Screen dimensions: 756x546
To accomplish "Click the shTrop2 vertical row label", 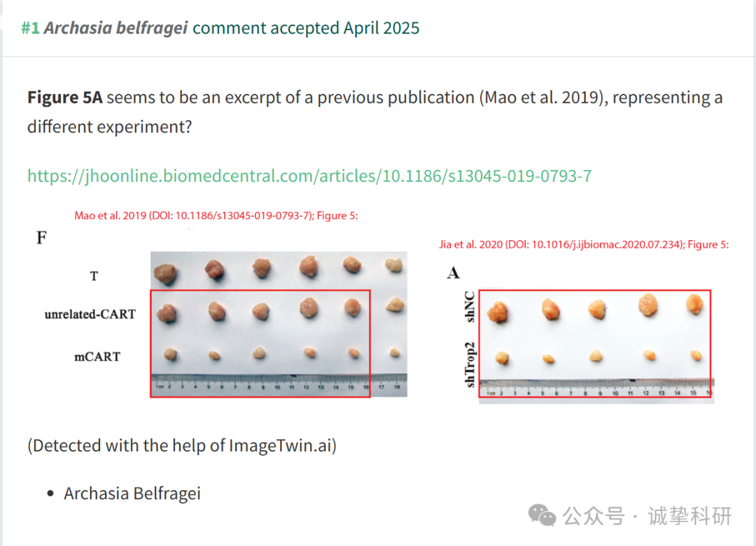I will pyautogui.click(x=469, y=365).
